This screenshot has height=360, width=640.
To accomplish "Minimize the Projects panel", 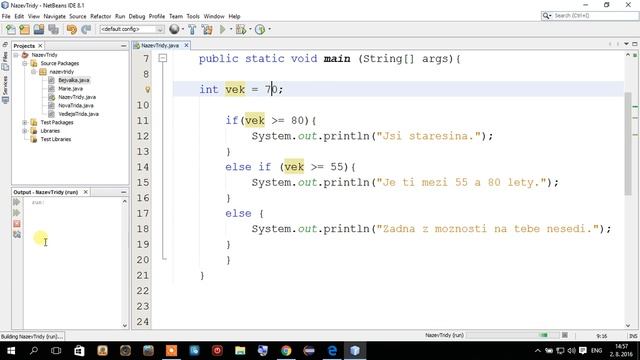I will click(x=124, y=46).
